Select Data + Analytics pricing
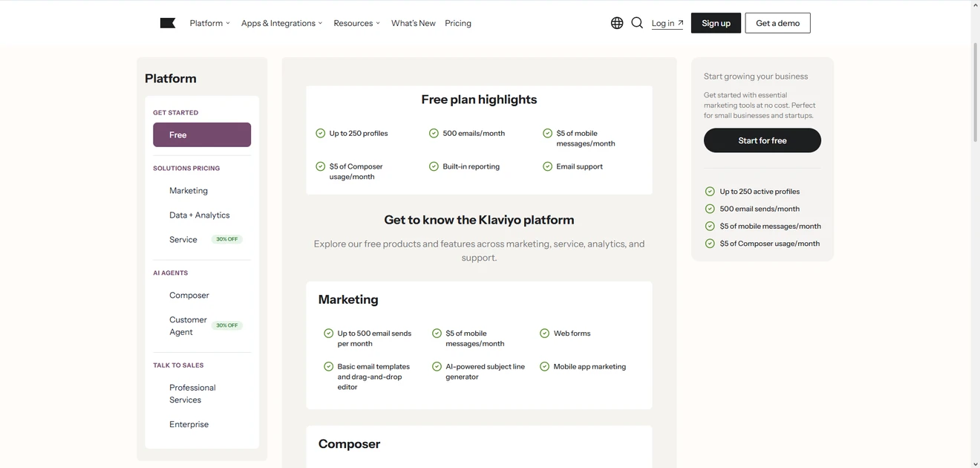 200,215
